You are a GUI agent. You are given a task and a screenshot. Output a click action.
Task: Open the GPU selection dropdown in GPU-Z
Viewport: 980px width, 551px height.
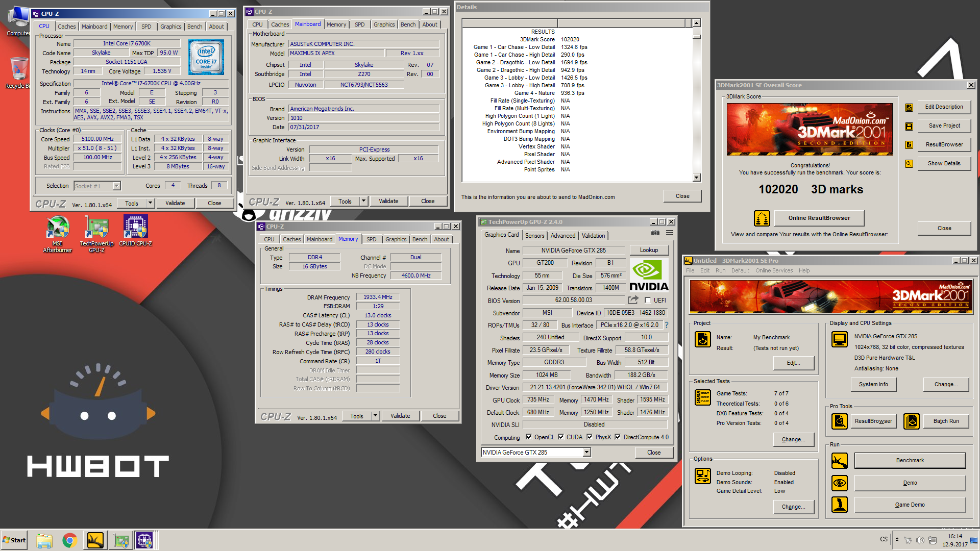click(586, 453)
